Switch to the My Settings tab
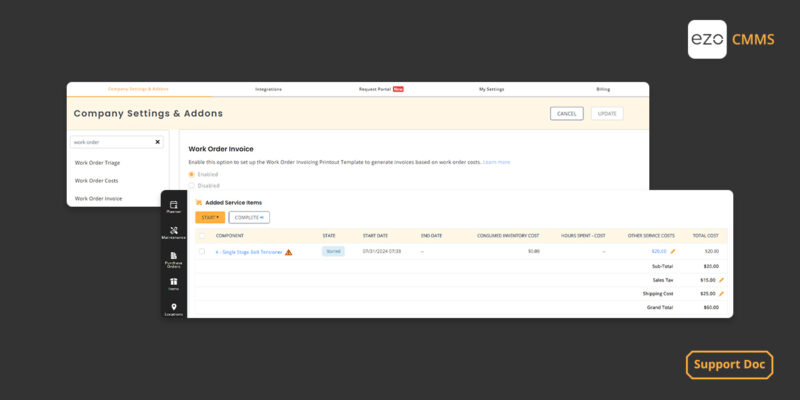Viewport: 800px width, 400px height. click(491, 89)
